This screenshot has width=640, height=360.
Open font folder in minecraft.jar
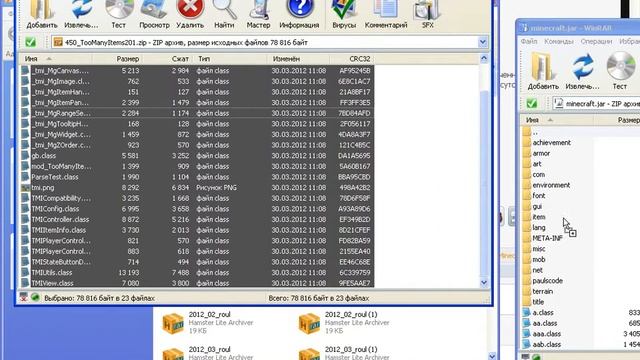[x=534, y=196]
